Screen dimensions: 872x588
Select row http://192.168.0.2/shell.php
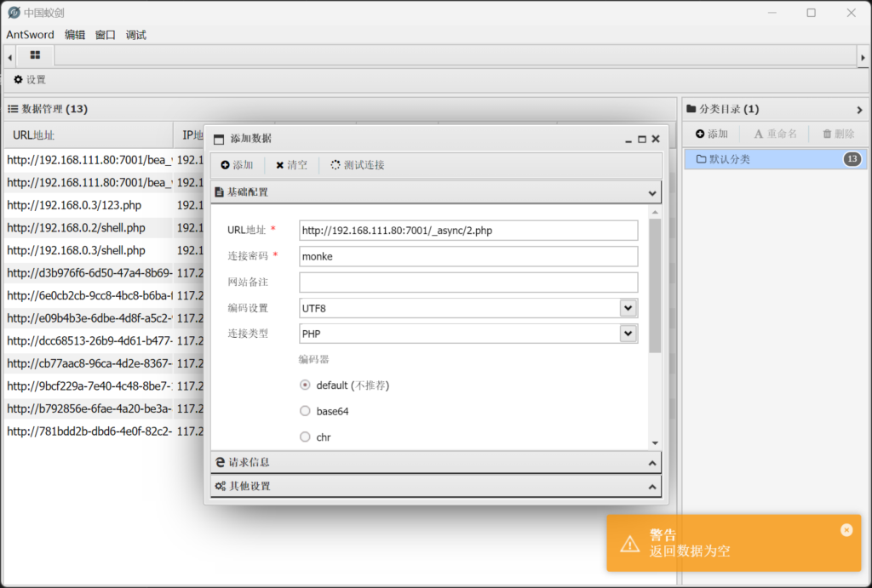click(x=104, y=228)
